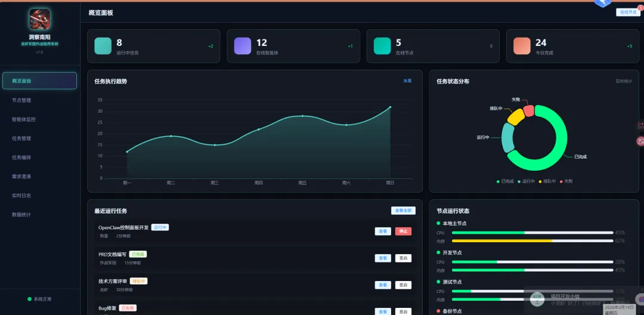The image size is (644, 315).
Task: View the Bug修复 task
Action: coord(383,311)
